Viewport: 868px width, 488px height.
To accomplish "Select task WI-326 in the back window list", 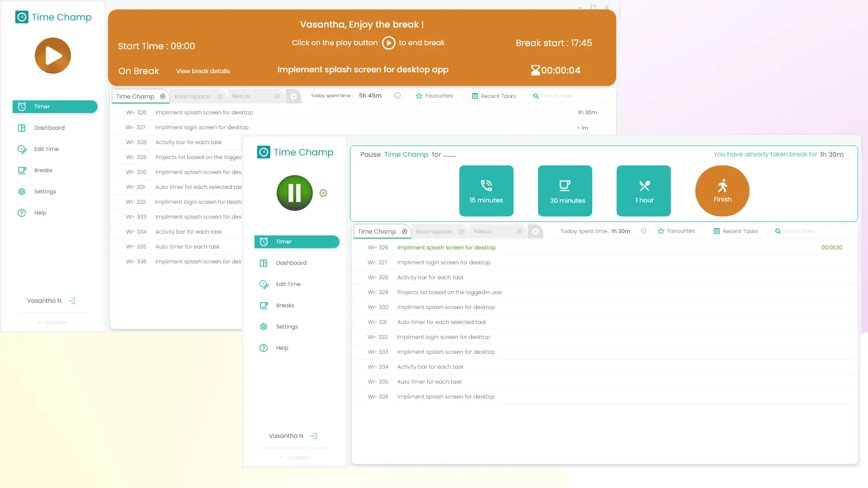I will 363,113.
